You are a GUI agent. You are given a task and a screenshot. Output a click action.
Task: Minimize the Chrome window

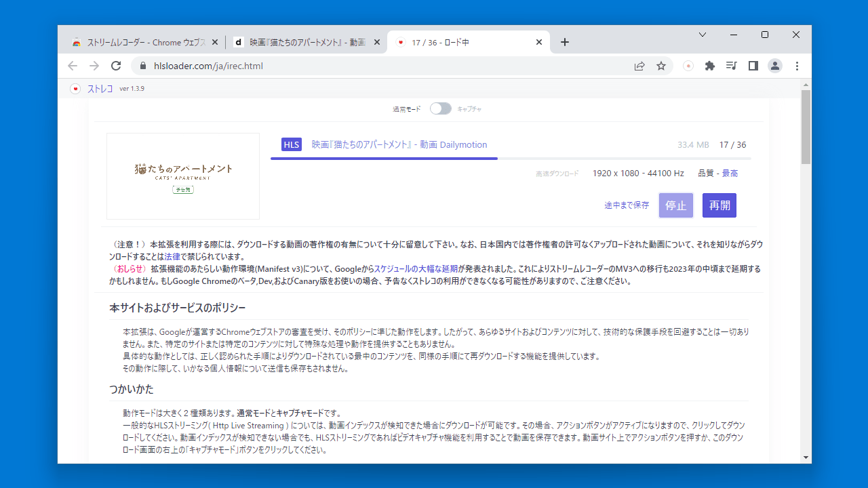click(x=734, y=35)
